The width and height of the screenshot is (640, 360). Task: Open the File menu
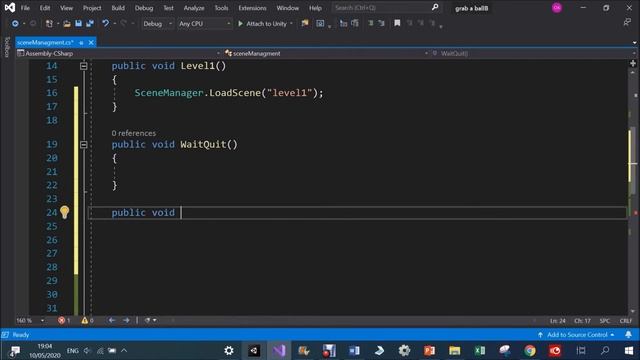[x=25, y=8]
